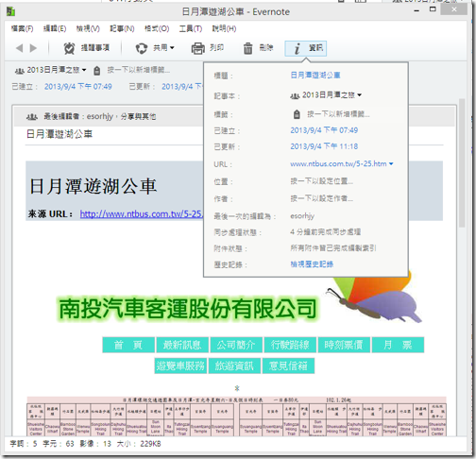Screen dimensions: 476x459
Task: Click the printer icon
Action: (x=198, y=48)
